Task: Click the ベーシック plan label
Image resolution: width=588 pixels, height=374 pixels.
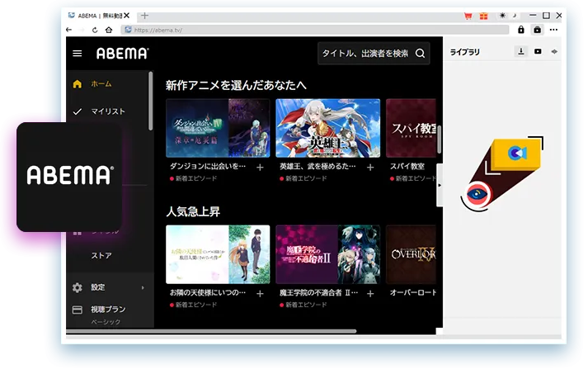Action: click(x=106, y=322)
